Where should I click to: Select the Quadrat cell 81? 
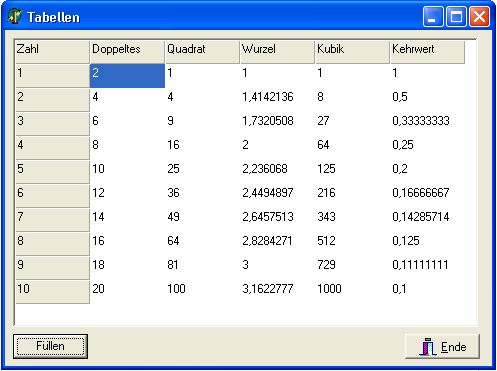pyautogui.click(x=202, y=268)
